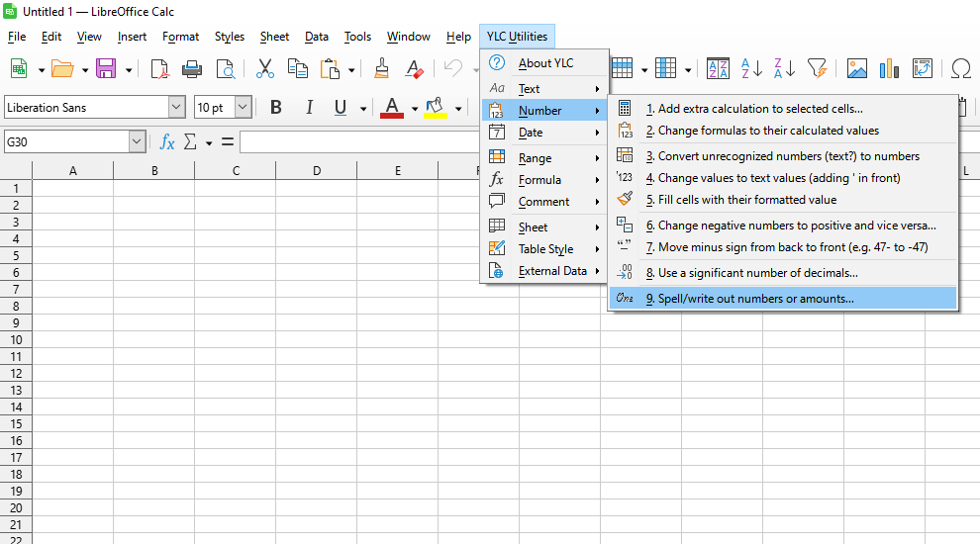
Task: Open the Function Wizard fx icon
Action: (x=167, y=142)
